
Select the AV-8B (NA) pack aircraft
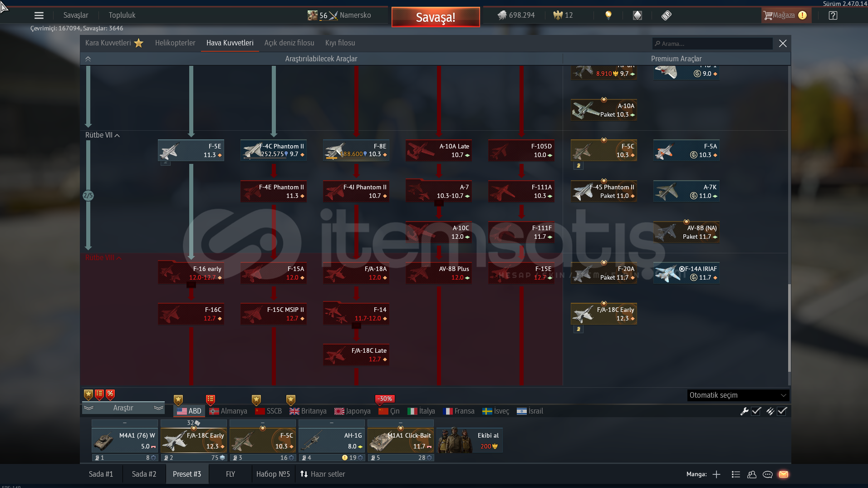[687, 232]
